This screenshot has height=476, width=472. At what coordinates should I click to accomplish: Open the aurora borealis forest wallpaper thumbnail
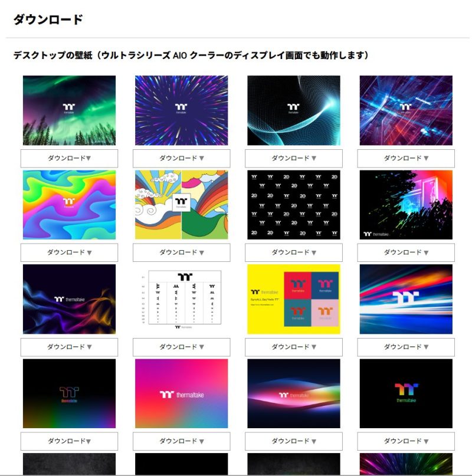coord(69,110)
